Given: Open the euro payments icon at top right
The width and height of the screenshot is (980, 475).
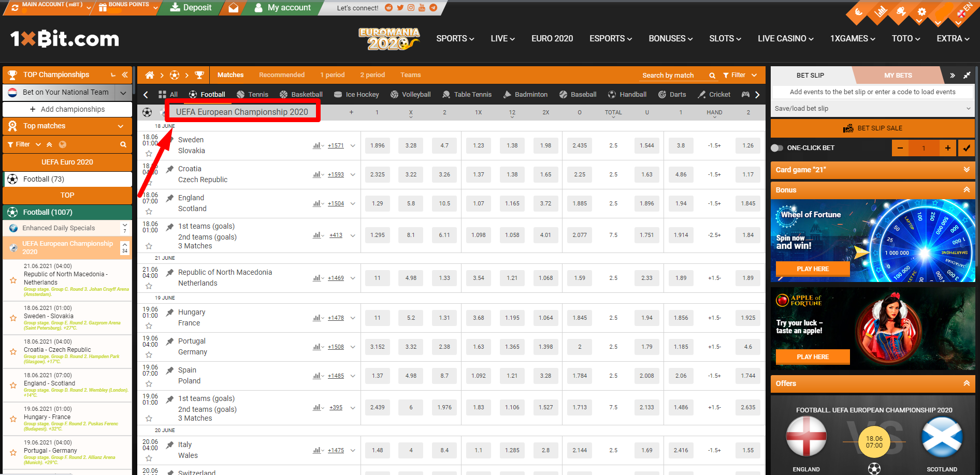Looking at the screenshot, I should [x=858, y=12].
